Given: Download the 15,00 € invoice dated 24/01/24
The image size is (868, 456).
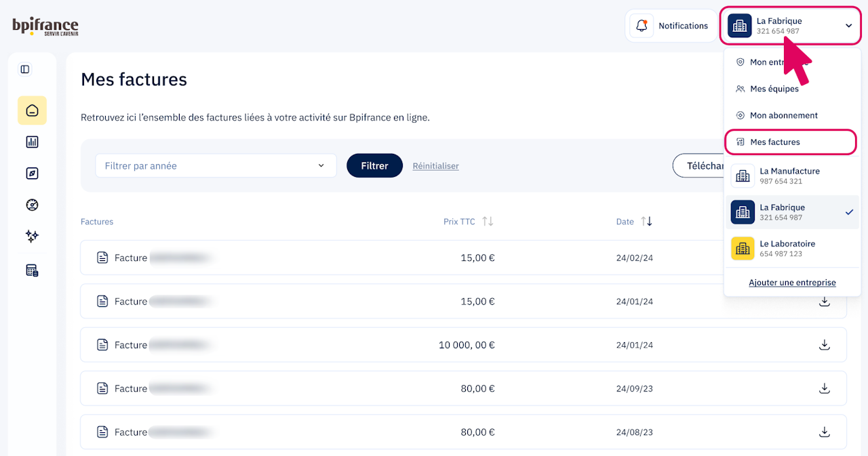Looking at the screenshot, I should pyautogui.click(x=825, y=302).
